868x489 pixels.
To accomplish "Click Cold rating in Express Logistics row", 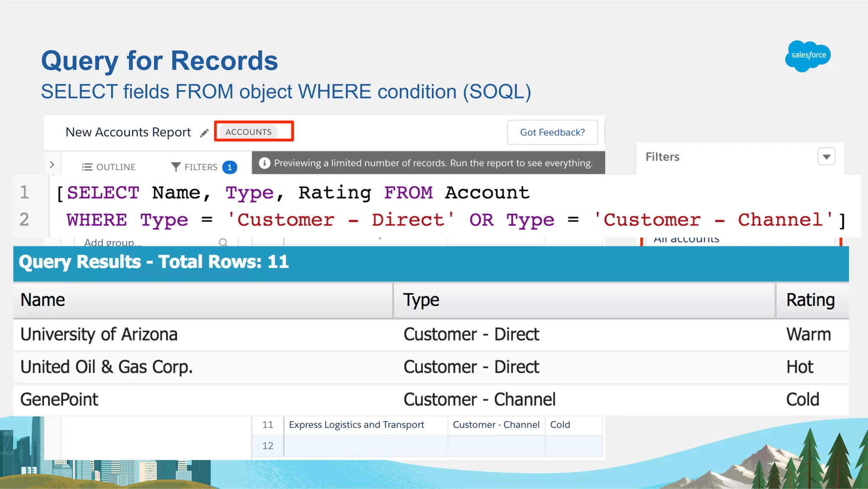I will 560,425.
